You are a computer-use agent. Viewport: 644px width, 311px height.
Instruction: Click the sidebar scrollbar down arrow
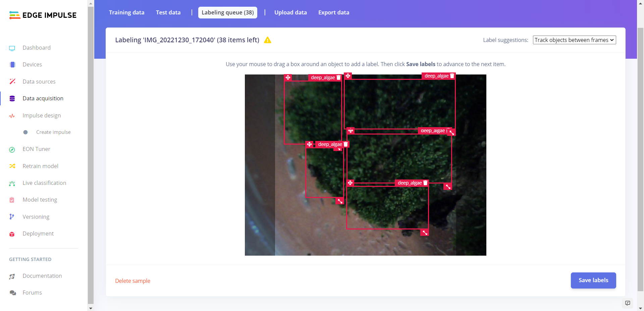click(x=91, y=308)
